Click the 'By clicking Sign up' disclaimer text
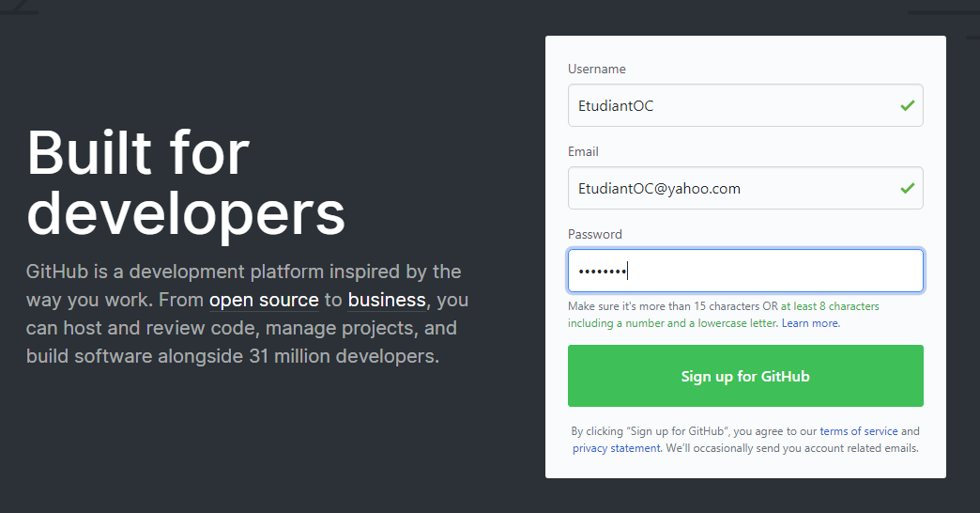The width and height of the screenshot is (980, 513). 745,440
